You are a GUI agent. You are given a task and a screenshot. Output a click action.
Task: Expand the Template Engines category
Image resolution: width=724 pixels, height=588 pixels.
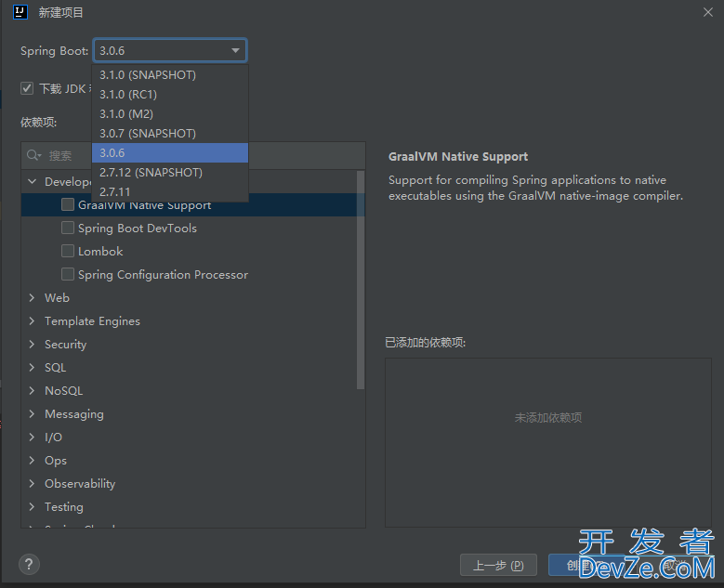coord(32,320)
